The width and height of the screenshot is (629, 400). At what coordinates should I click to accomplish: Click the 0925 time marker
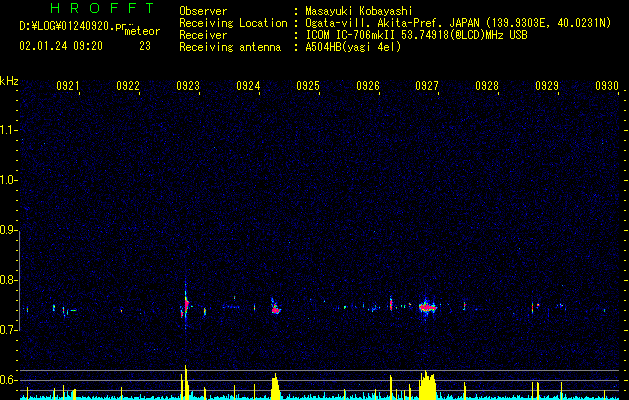(x=308, y=85)
